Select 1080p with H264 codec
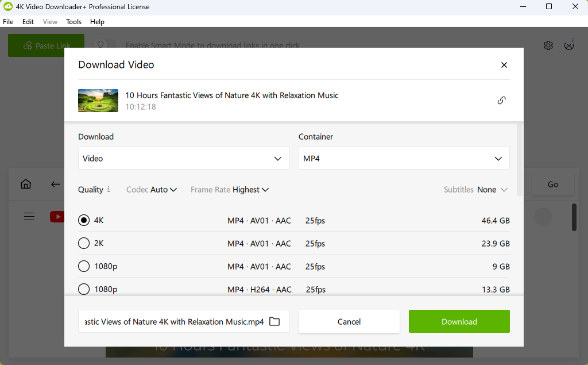Screen dimensions: 588x365 (x=83, y=289)
